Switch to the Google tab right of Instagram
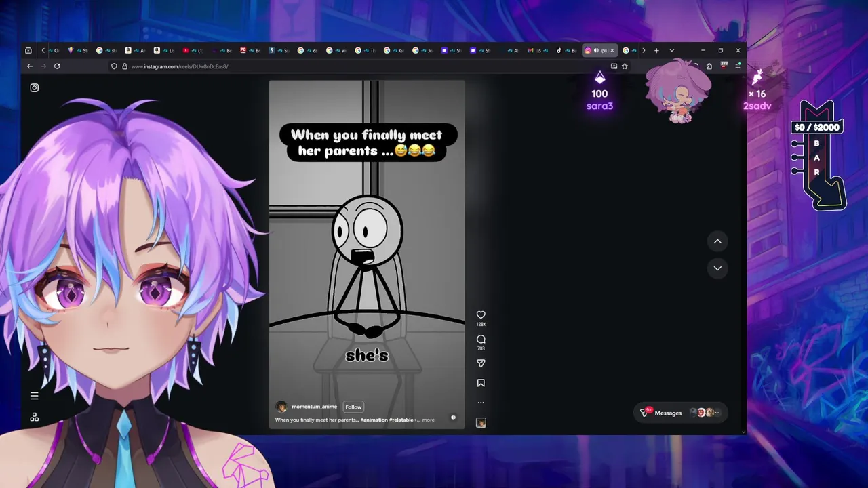Screen dimensions: 868x488 coord(629,50)
